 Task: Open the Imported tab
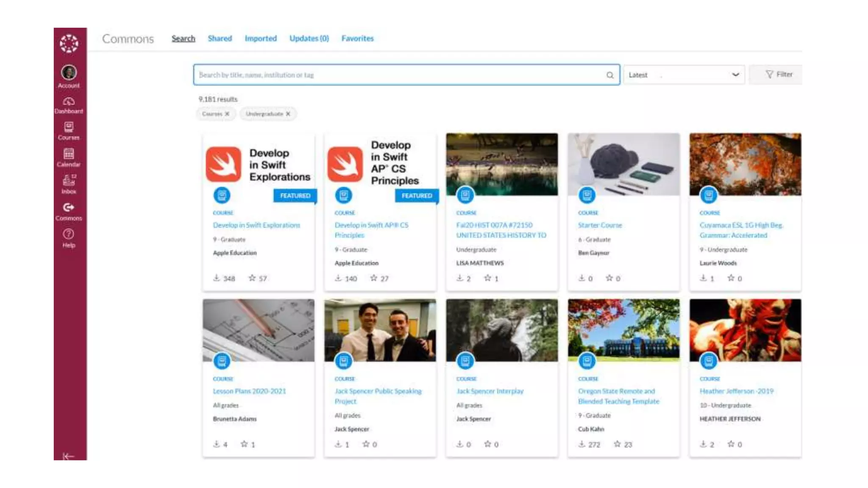tap(260, 39)
